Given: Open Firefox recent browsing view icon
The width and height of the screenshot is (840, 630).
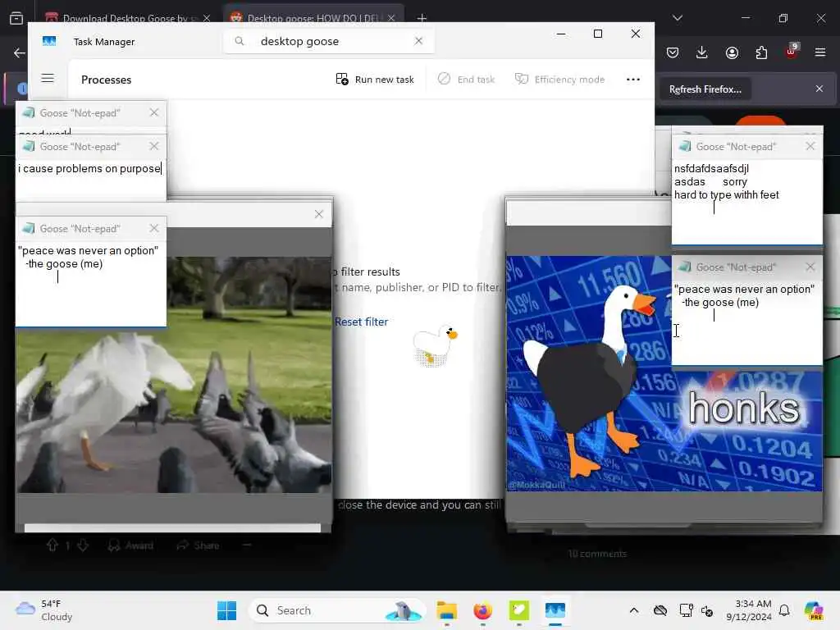Looking at the screenshot, I should point(16,18).
